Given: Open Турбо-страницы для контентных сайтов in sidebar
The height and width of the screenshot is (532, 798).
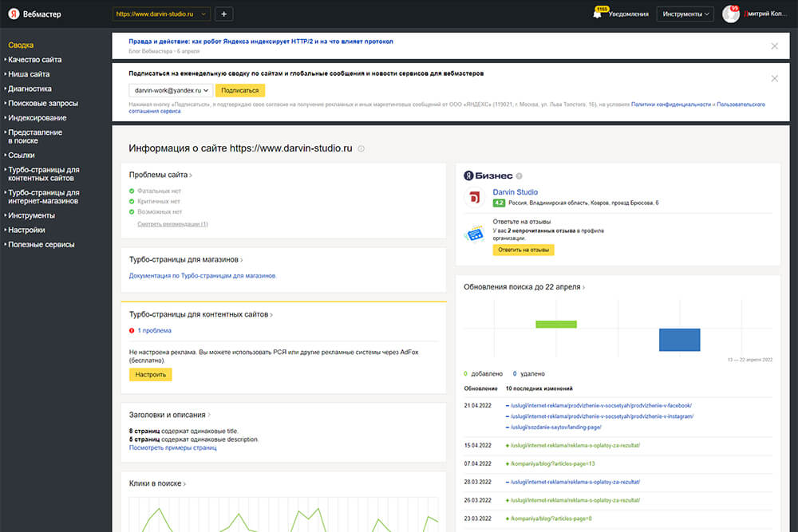Looking at the screenshot, I should 43,174.
